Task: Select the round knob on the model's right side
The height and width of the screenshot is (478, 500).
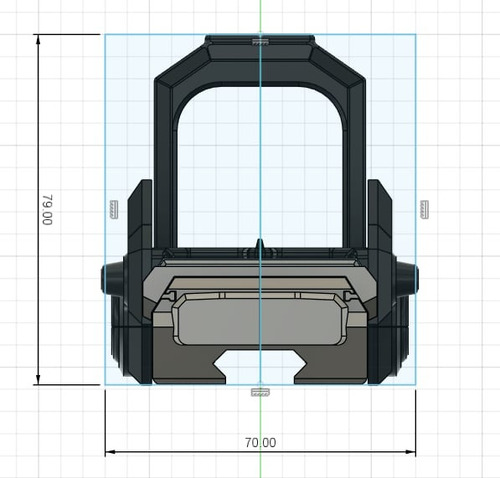Action: [x=408, y=278]
